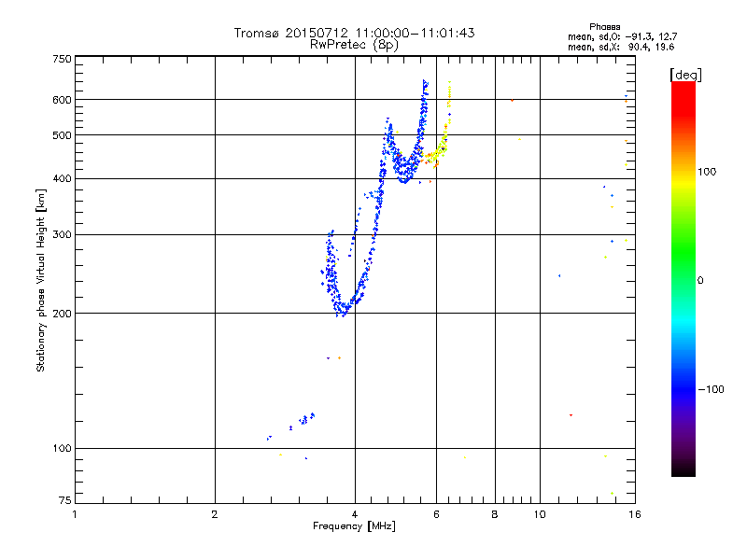Click the x-axis tick label '4'
This screenshot has height=560, width=747.
point(355,514)
